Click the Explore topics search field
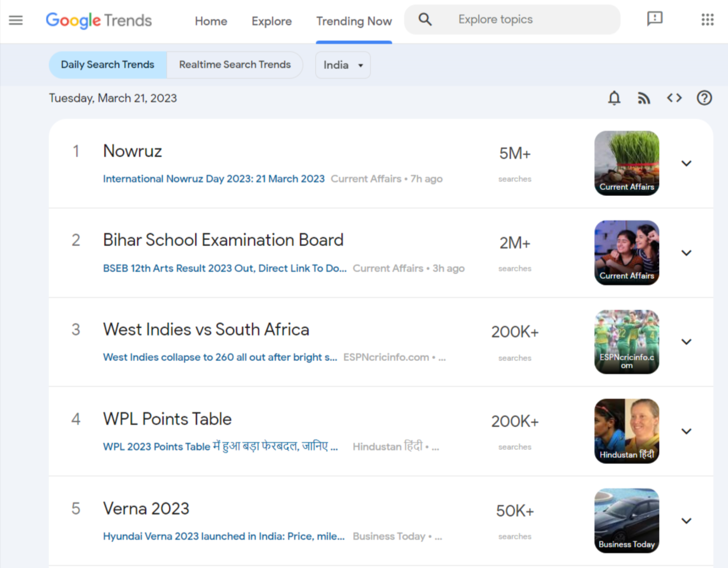The width and height of the screenshot is (728, 568). click(512, 20)
